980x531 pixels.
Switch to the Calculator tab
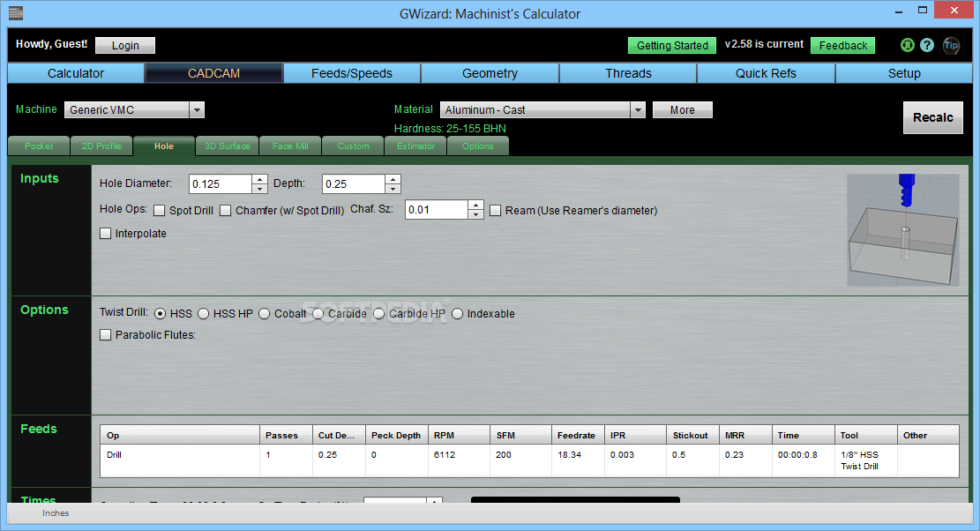point(76,73)
